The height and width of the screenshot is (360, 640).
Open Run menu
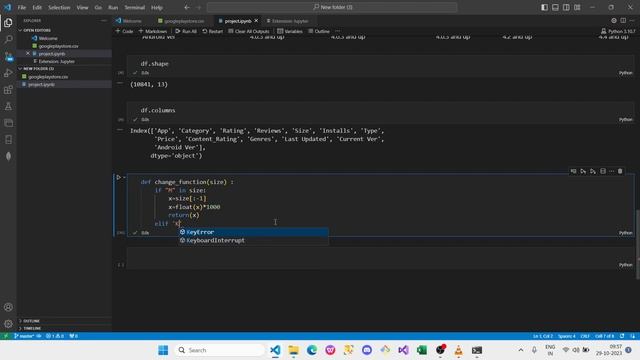coord(113,7)
